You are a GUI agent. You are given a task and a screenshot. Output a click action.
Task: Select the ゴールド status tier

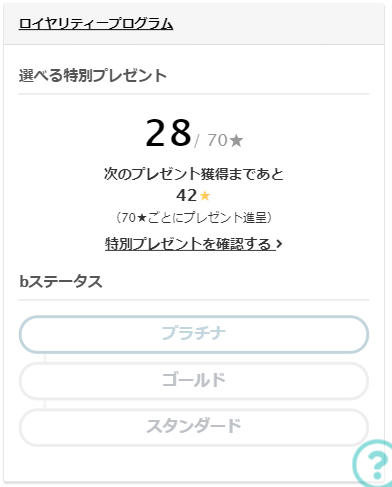[x=194, y=381]
